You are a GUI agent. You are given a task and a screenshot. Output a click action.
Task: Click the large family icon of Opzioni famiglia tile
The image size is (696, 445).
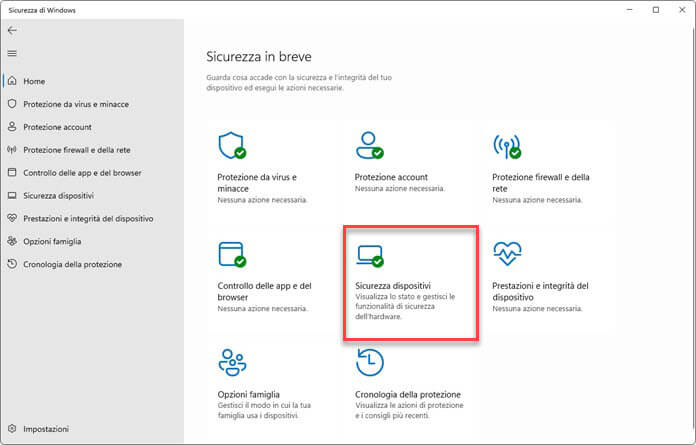pos(232,362)
